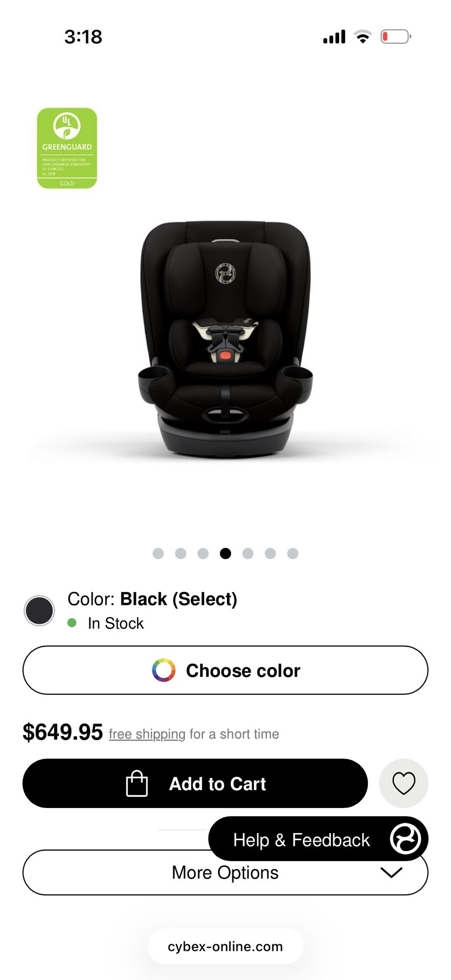
Task: Select the Black color swatch
Action: (39, 610)
